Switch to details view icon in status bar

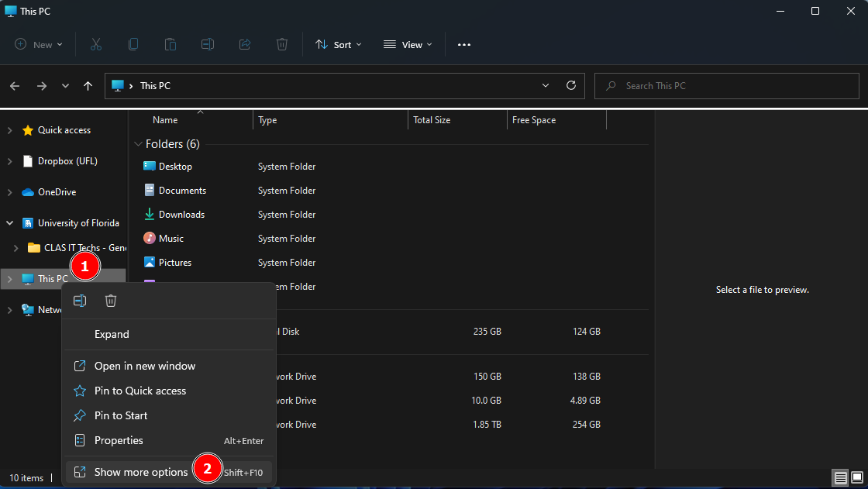pos(840,477)
